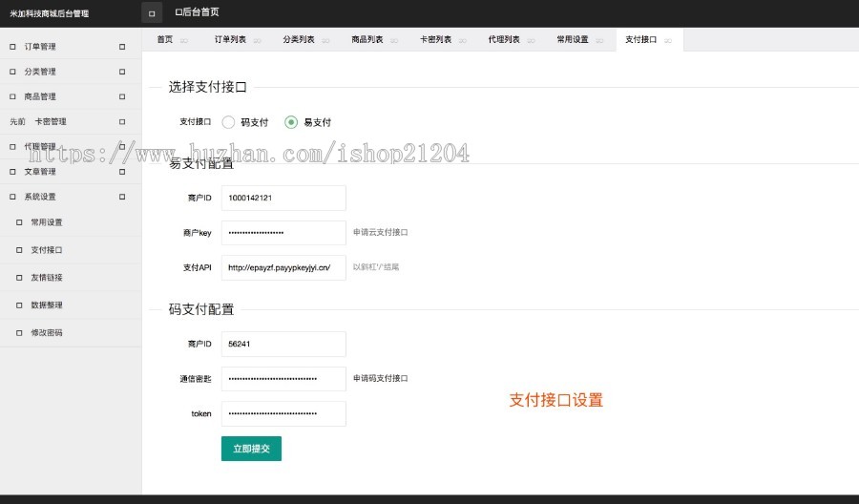This screenshot has height=504, width=859.
Task: Close the 代理列表 tab
Action: tap(531, 40)
